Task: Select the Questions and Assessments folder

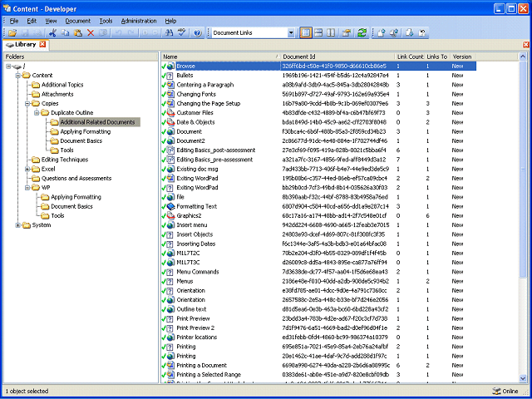Action: point(76,178)
